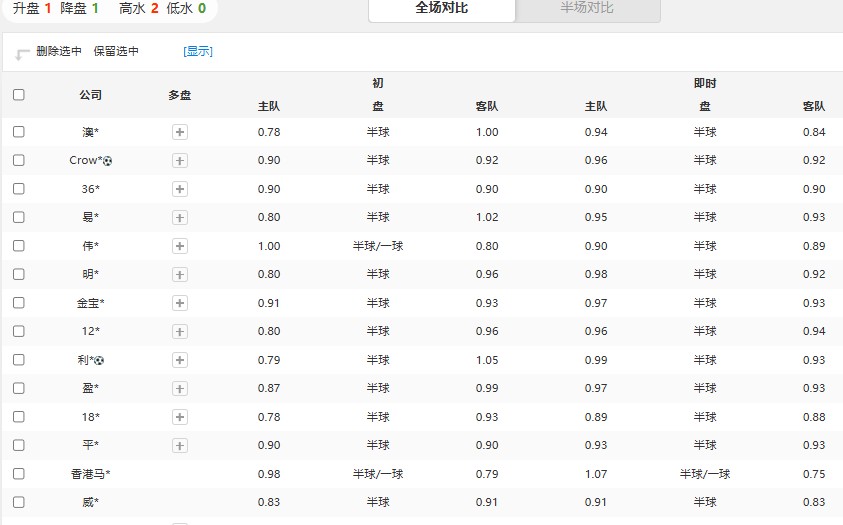Click 金宝* initial home odds 0.91

coord(269,303)
